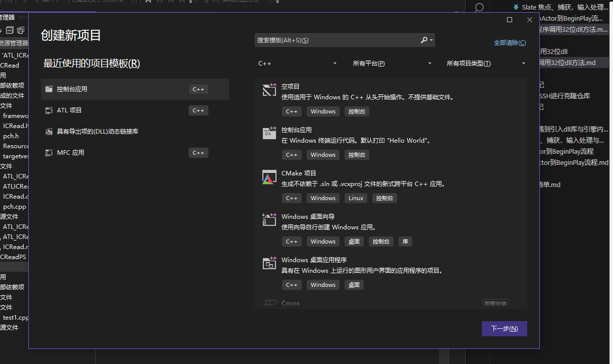
Task: Select the framewo... header in Solution Explorer
Action: (x=16, y=116)
